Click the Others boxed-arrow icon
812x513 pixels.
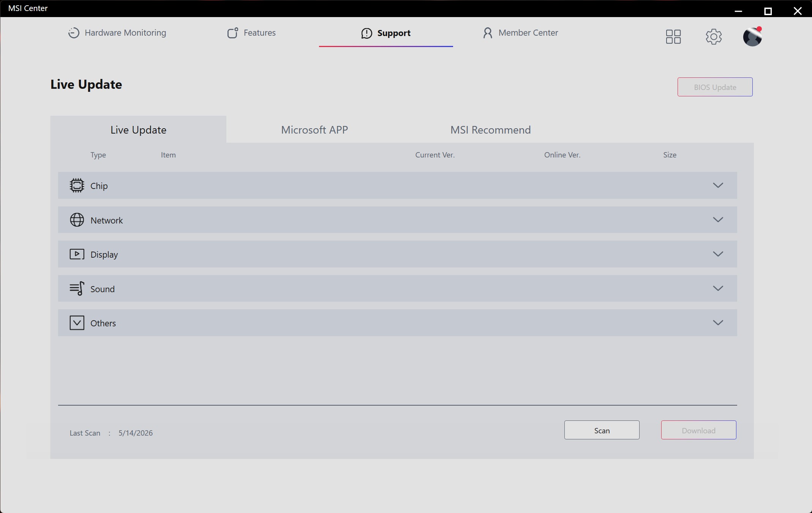point(77,323)
